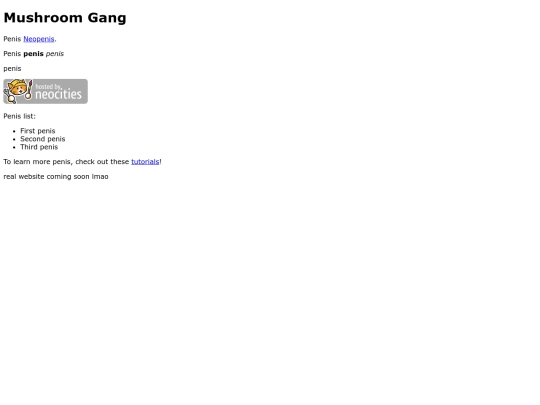Click the Neocities cat mascot icon

click(18, 91)
